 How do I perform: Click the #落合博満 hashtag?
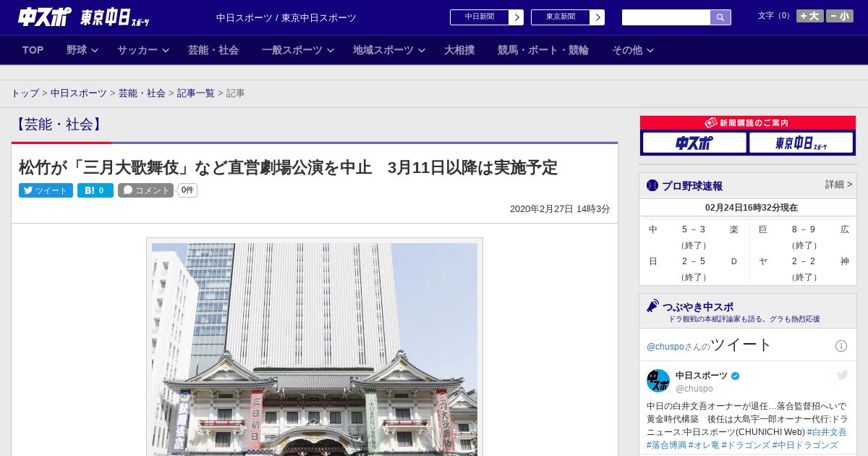pos(666,445)
